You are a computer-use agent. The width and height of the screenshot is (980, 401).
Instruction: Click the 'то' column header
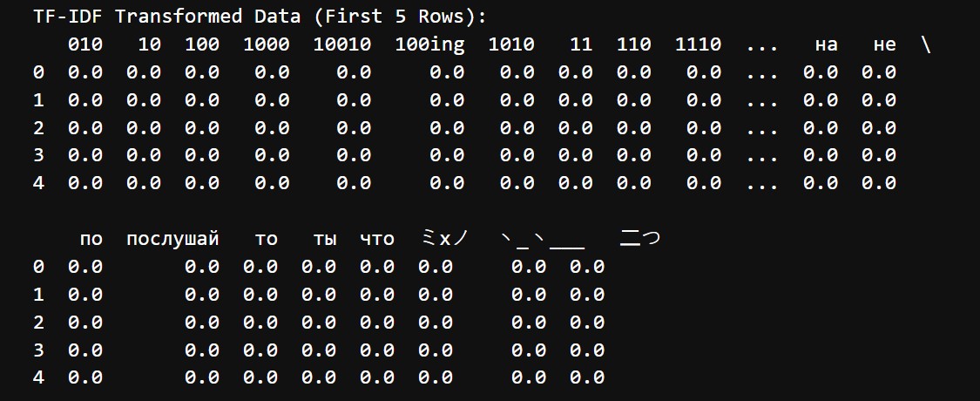click(x=267, y=240)
